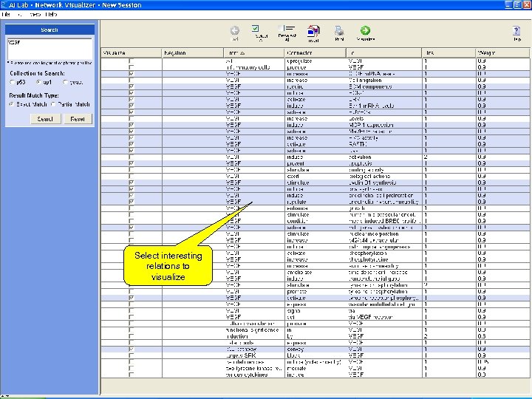Uncheck the MCP-1 expression row checkbox
Image resolution: width=532 pixels, height=399 pixels.
132,125
